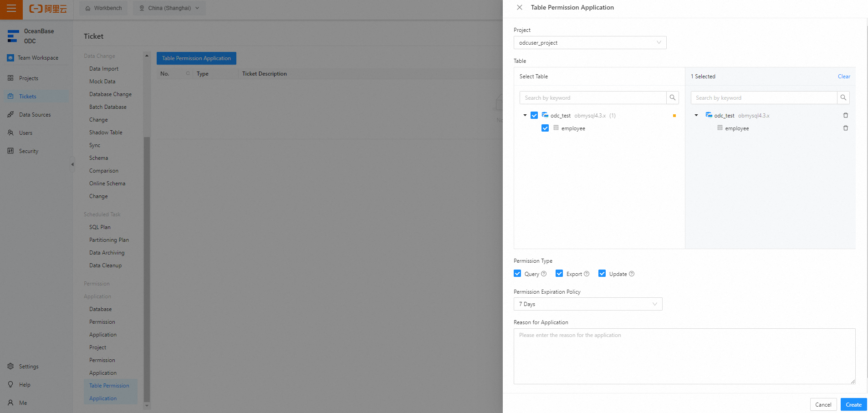Select Mock Data ticket type
The width and height of the screenshot is (868, 413).
pyautogui.click(x=102, y=82)
